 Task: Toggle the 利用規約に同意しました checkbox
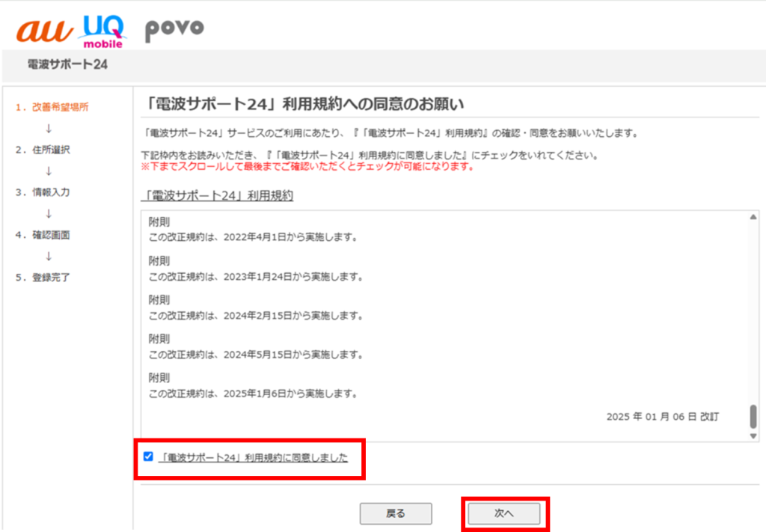148,456
